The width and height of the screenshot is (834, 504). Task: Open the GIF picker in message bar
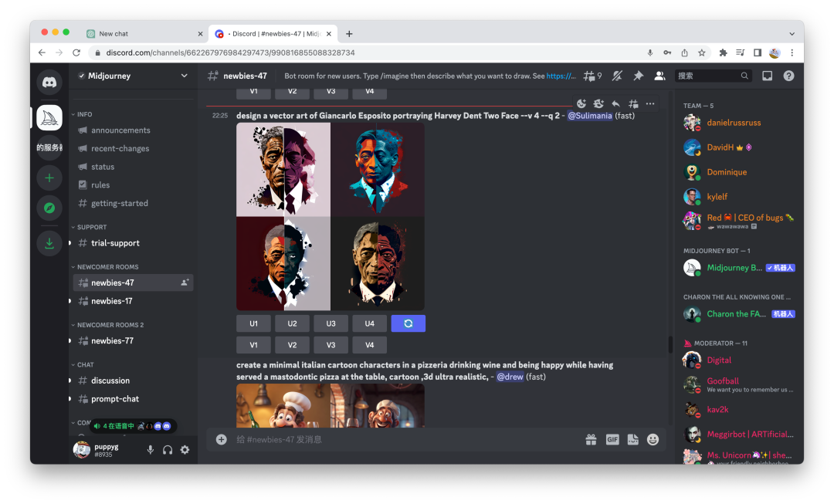coord(612,439)
